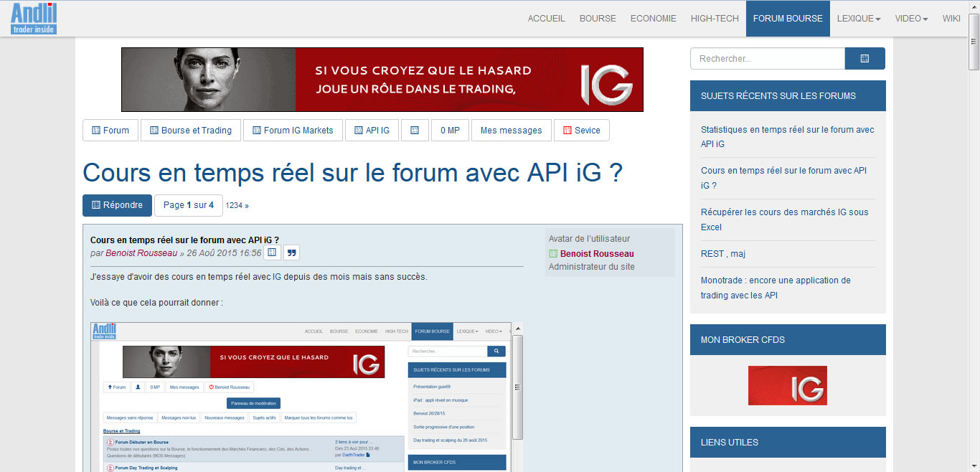Open Benoist Rousseau profile in the avatar panel
980x472 pixels.
coord(597,254)
